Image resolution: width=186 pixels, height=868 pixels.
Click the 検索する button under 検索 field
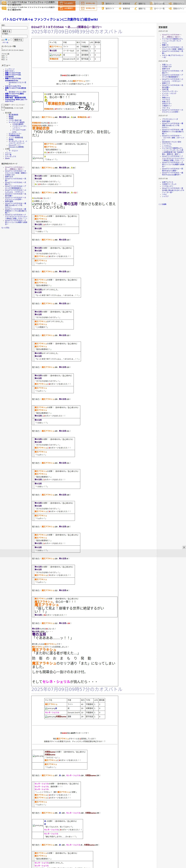pyautogui.click(x=6, y=31)
